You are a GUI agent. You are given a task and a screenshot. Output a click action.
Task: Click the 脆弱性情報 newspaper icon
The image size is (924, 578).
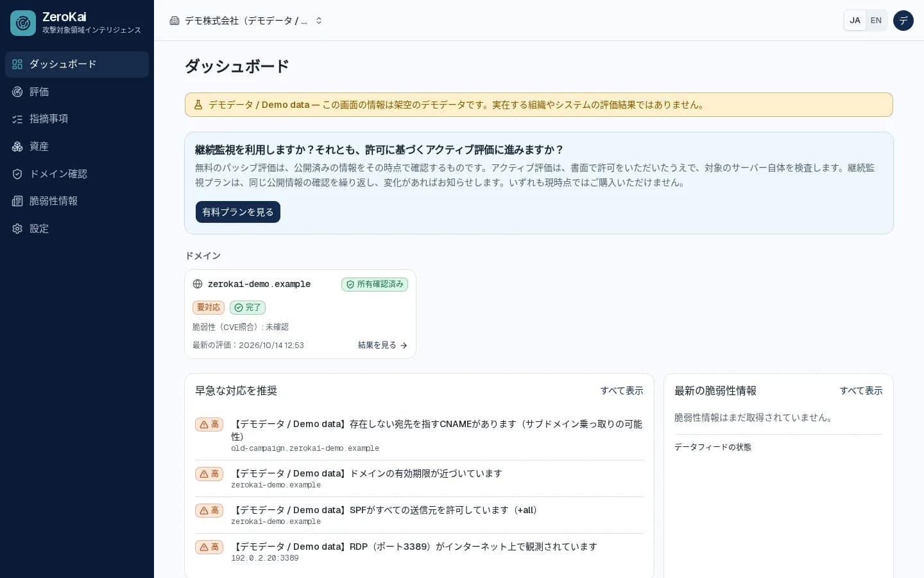coord(17,201)
